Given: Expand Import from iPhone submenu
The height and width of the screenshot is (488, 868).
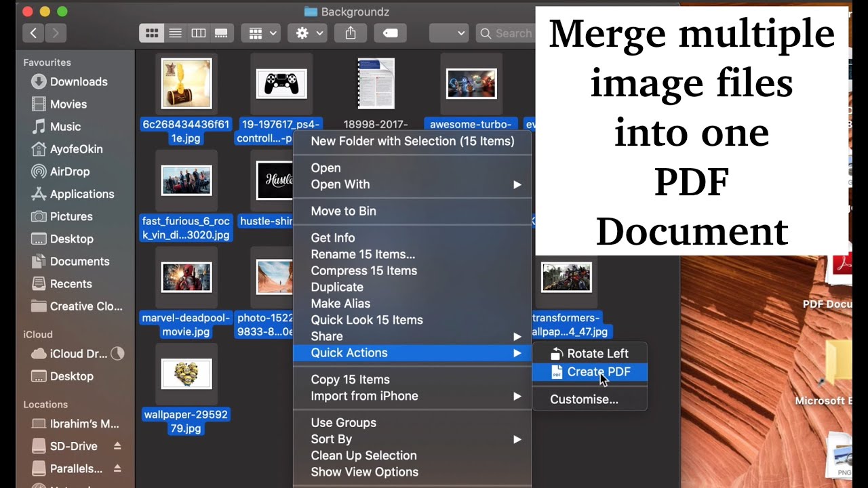Looking at the screenshot, I should [x=412, y=396].
